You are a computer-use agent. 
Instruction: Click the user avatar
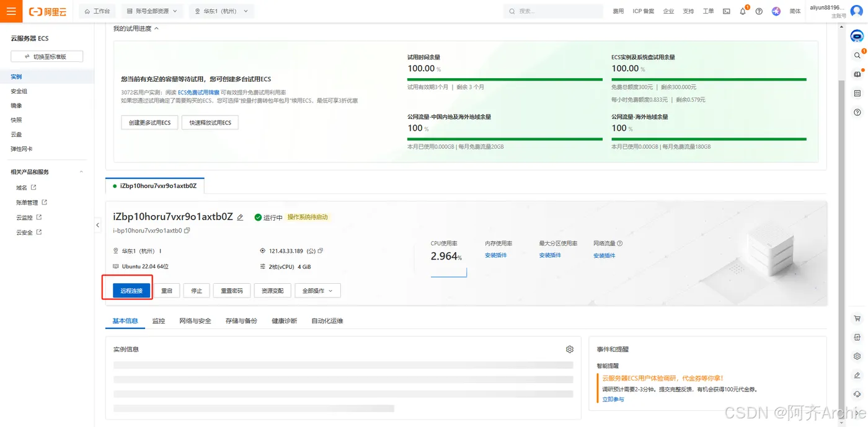857,11
